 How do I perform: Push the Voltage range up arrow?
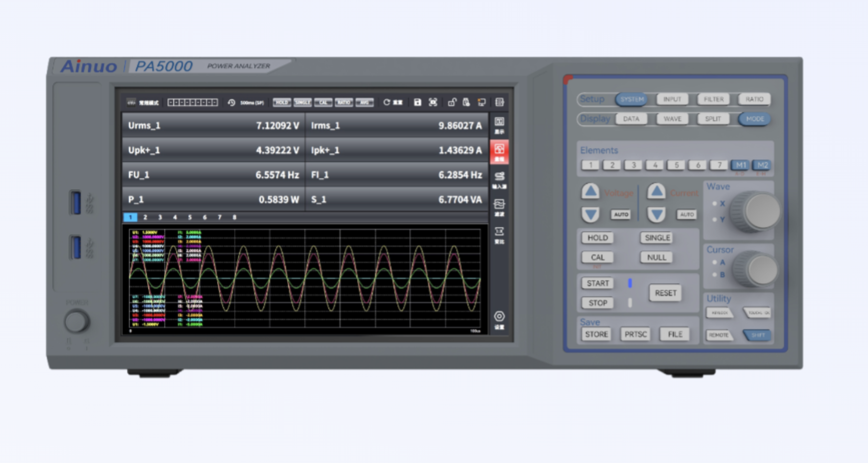(x=591, y=192)
